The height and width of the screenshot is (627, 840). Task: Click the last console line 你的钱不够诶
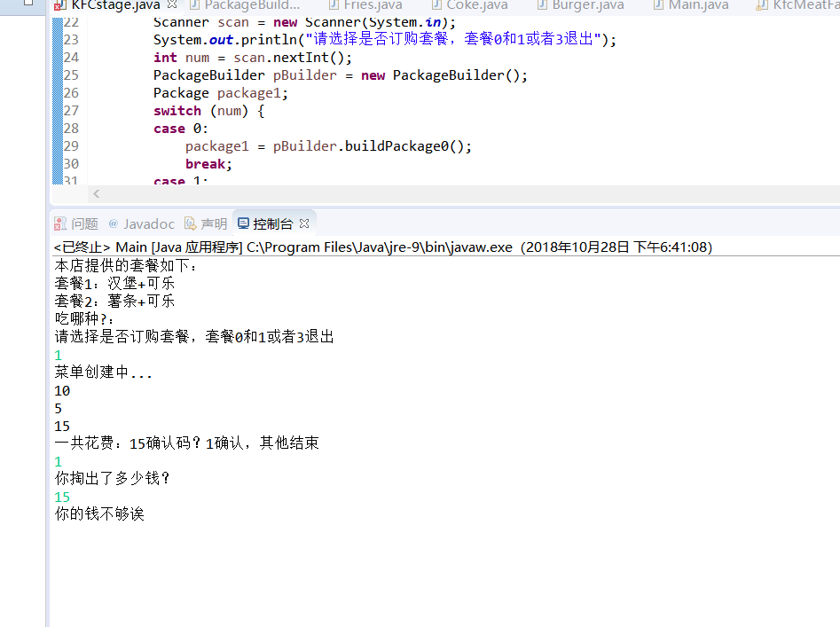(x=99, y=514)
